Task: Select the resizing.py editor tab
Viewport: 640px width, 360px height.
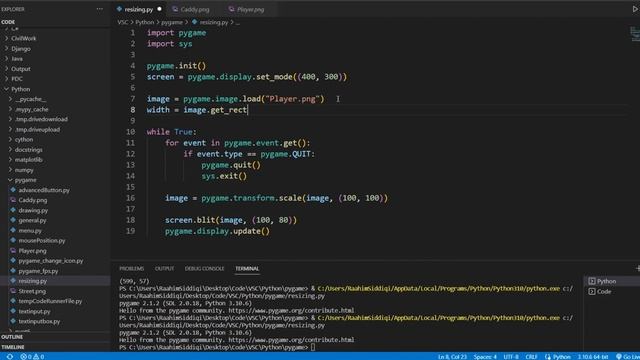Action: [x=139, y=9]
